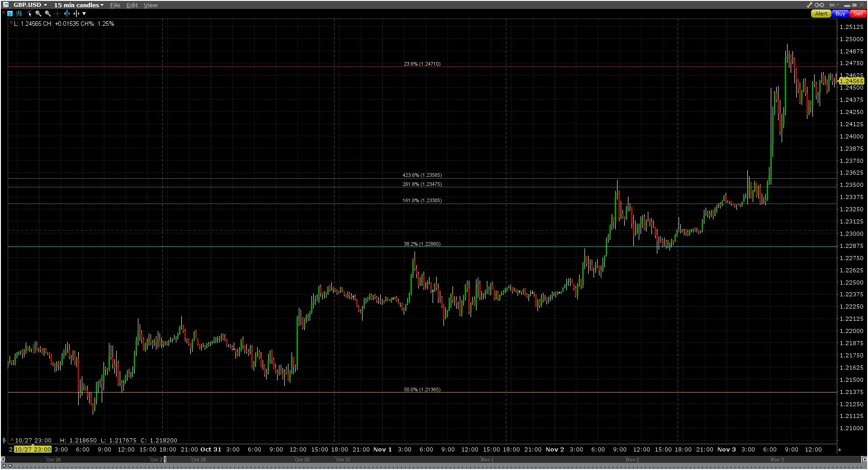The image size is (868, 470).
Task: Open the wrench configuration icon
Action: pyautogui.click(x=809, y=5)
